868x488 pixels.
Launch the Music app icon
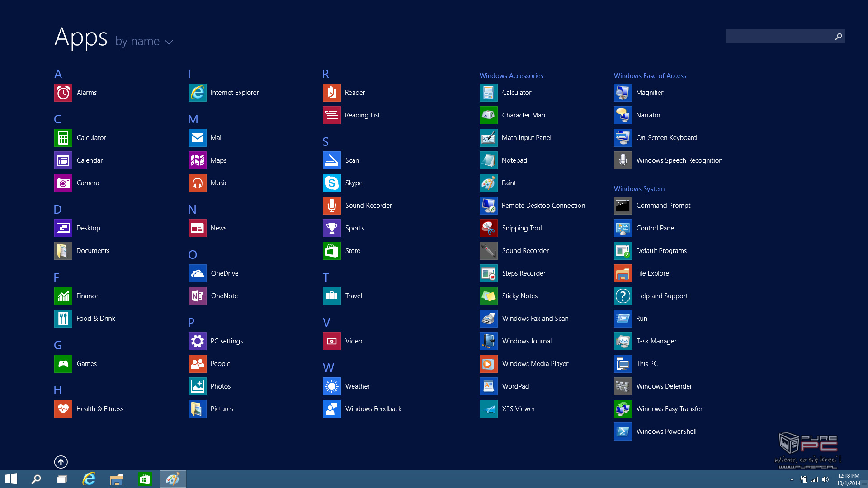(x=198, y=183)
